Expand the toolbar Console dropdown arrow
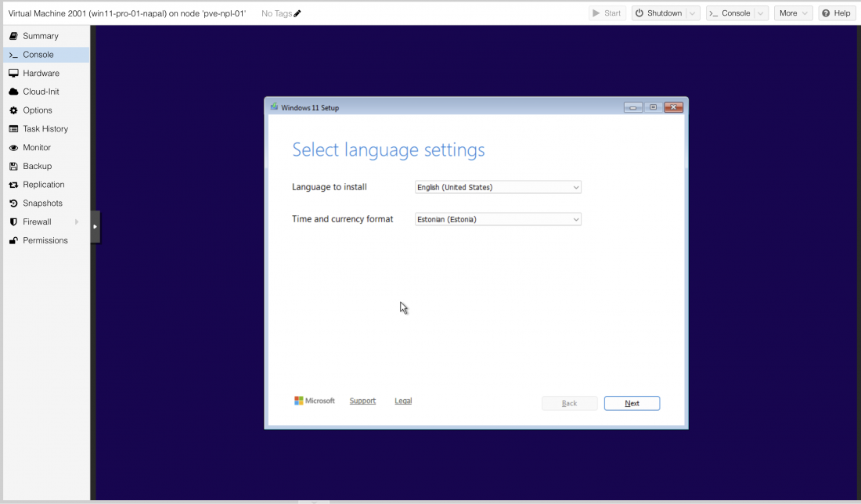The width and height of the screenshot is (861, 504). (761, 13)
